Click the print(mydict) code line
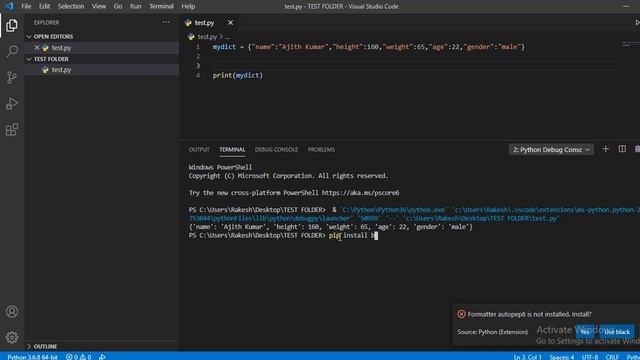This screenshot has height=360, width=640. (238, 76)
